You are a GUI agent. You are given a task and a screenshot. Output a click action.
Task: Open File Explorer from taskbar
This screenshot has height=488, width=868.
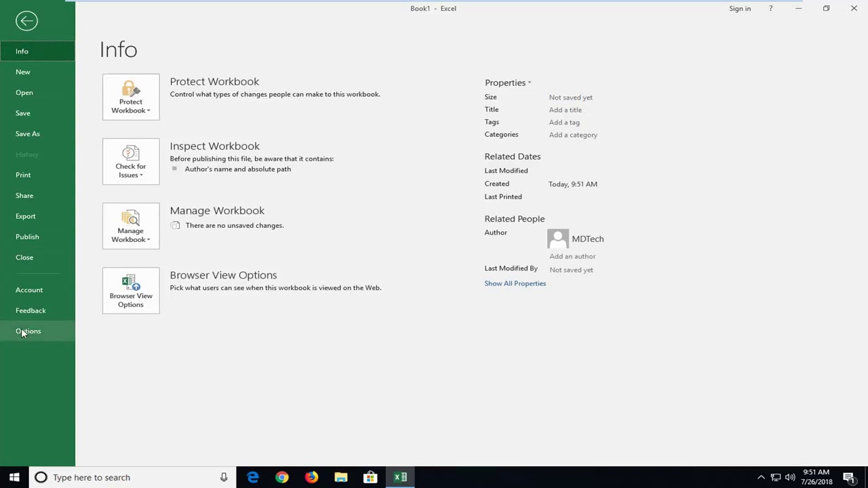(x=340, y=477)
